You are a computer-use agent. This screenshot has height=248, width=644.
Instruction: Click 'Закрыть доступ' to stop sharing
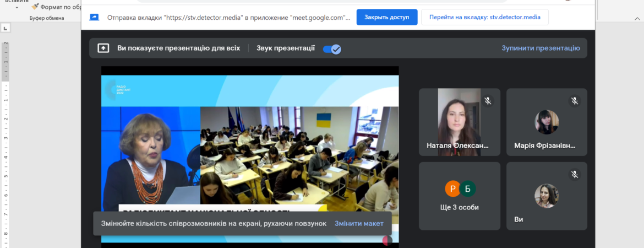point(387,17)
